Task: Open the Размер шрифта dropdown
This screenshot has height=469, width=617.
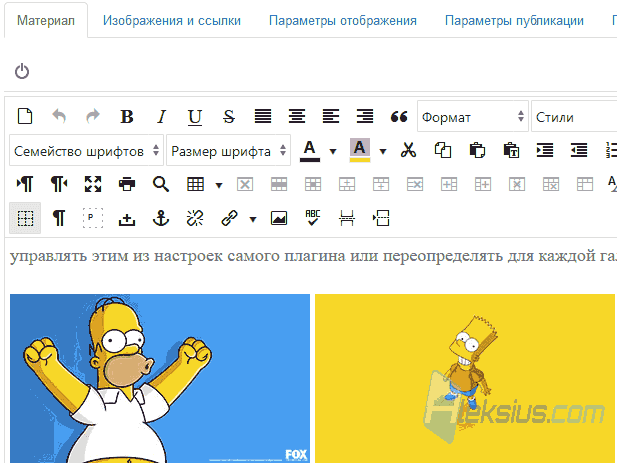Action: [228, 150]
